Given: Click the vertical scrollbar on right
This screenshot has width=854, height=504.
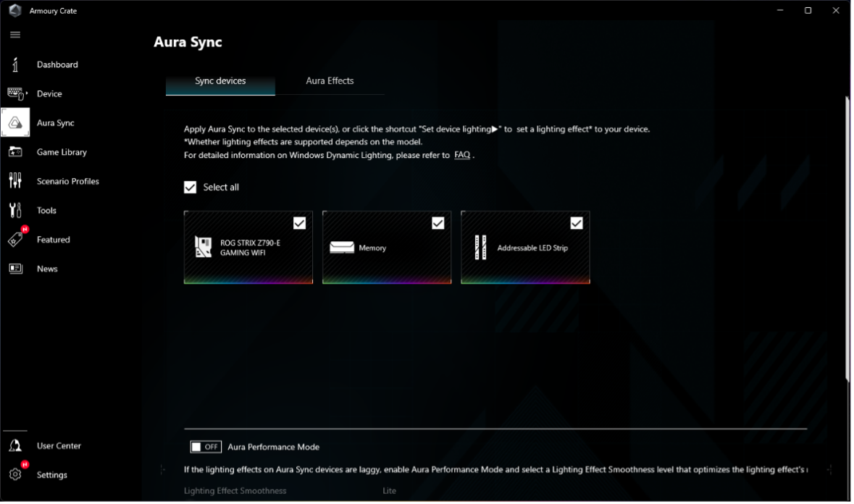Looking at the screenshot, I should pos(848,239).
